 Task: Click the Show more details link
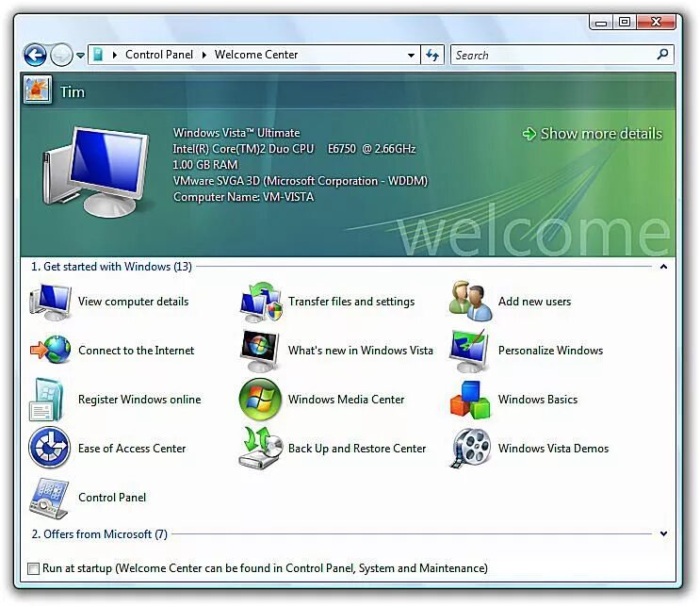[x=601, y=134]
